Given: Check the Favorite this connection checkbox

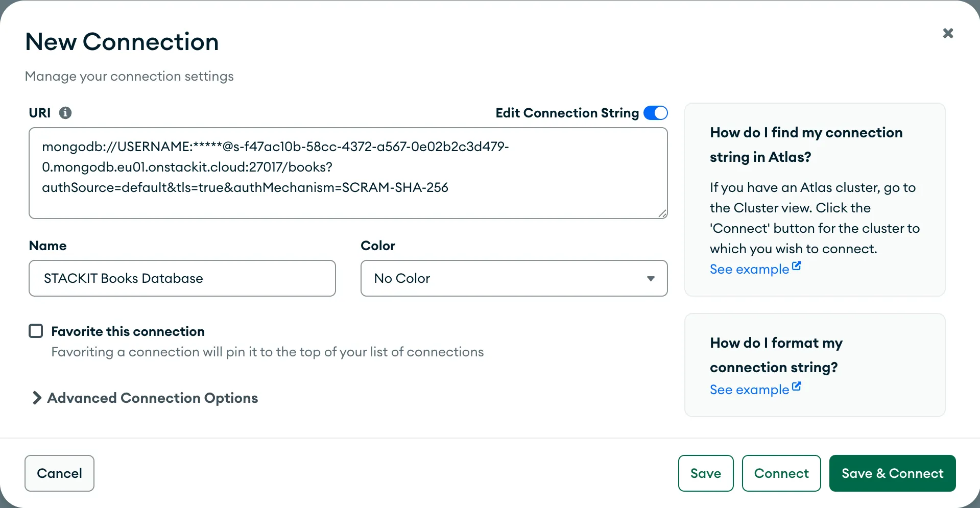Looking at the screenshot, I should [36, 331].
